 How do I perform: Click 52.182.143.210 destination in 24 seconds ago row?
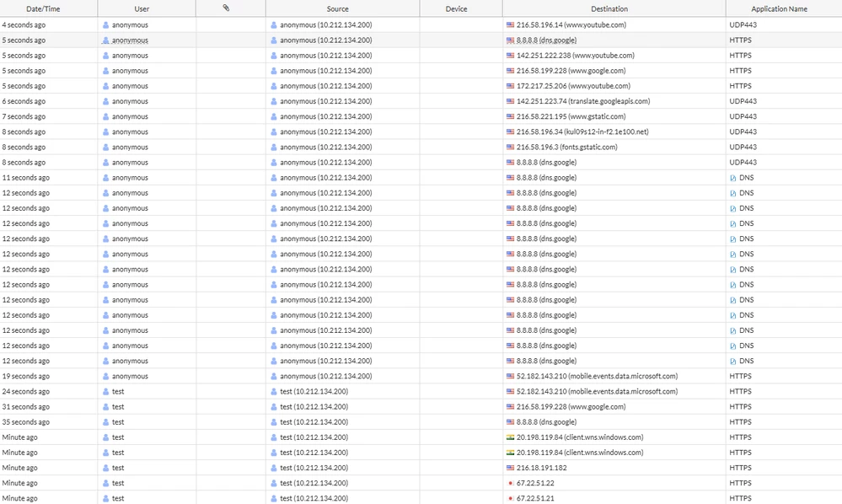pyautogui.click(x=597, y=391)
